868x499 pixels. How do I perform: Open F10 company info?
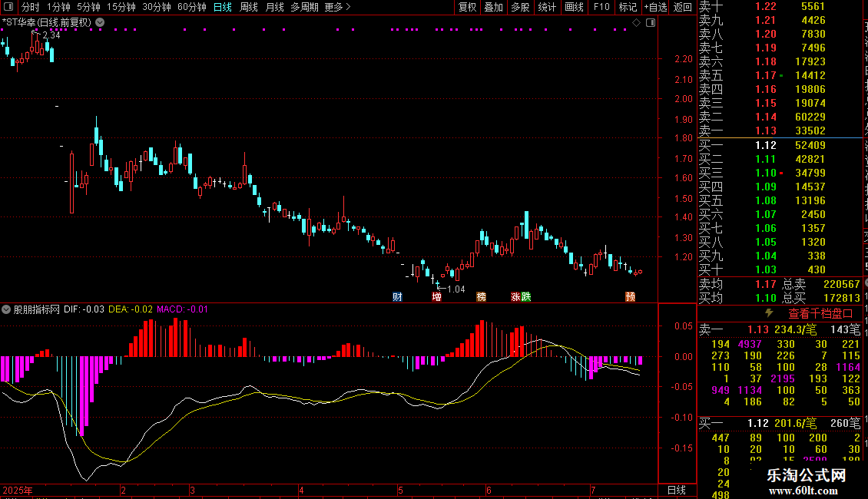601,7
